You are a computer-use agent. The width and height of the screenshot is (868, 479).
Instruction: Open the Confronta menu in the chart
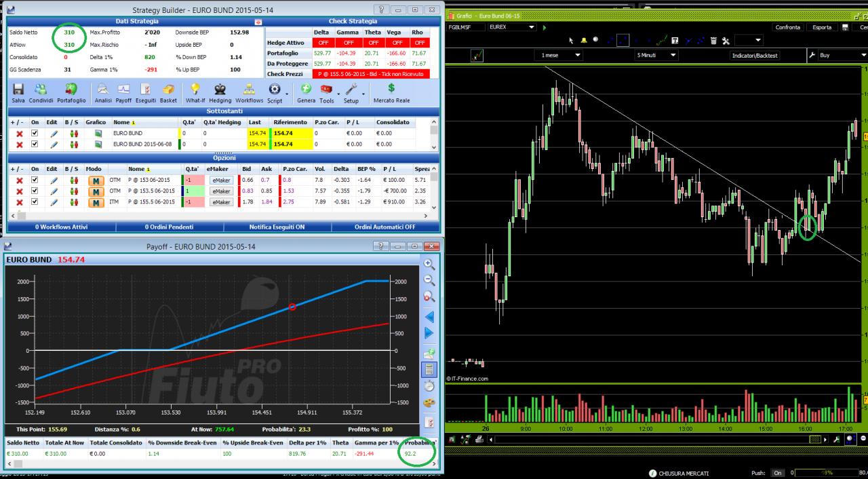coord(787,27)
